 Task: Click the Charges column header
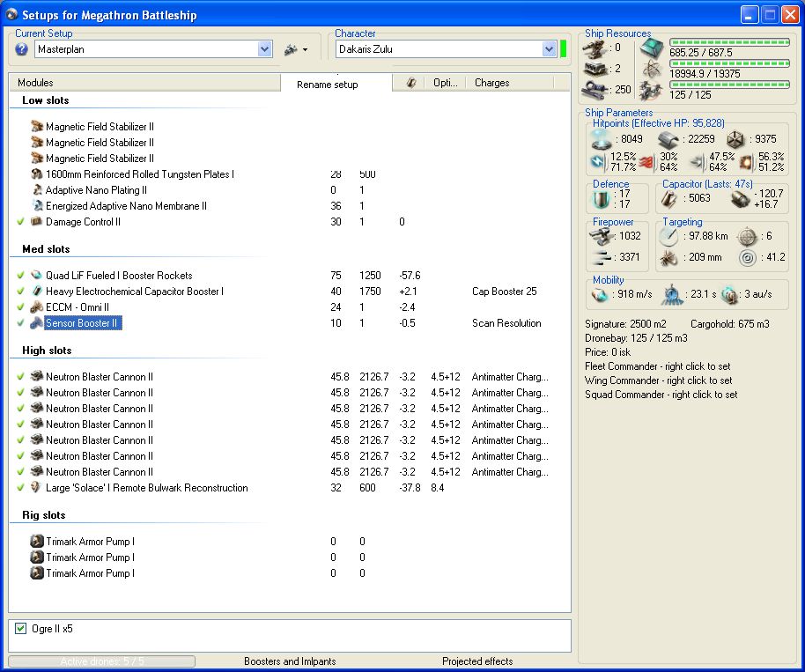click(509, 83)
